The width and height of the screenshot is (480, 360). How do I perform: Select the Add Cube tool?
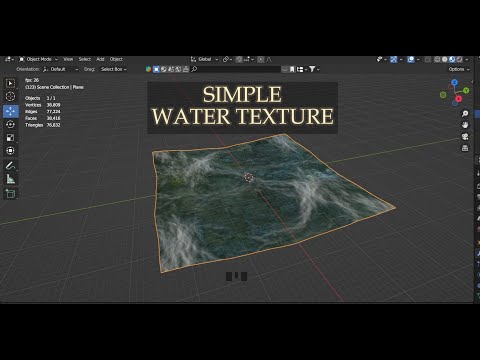(10, 194)
